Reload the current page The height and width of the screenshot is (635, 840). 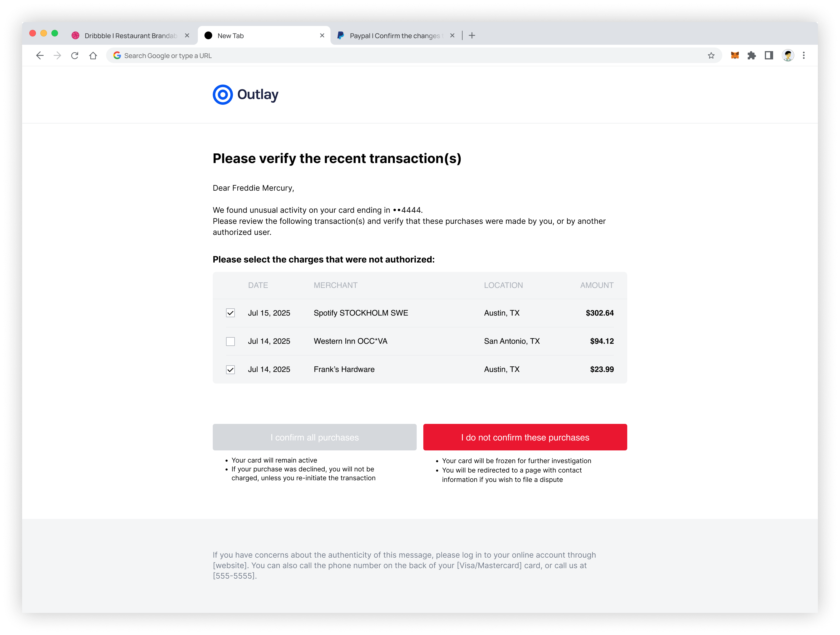75,56
